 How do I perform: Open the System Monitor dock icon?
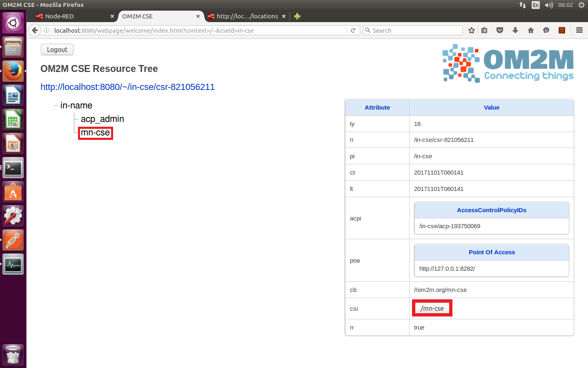[13, 264]
